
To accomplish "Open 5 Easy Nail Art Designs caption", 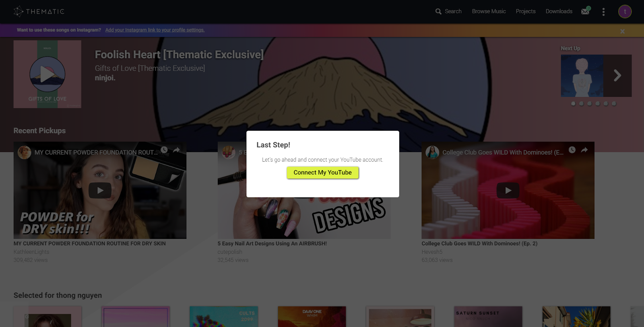I will tap(272, 243).
